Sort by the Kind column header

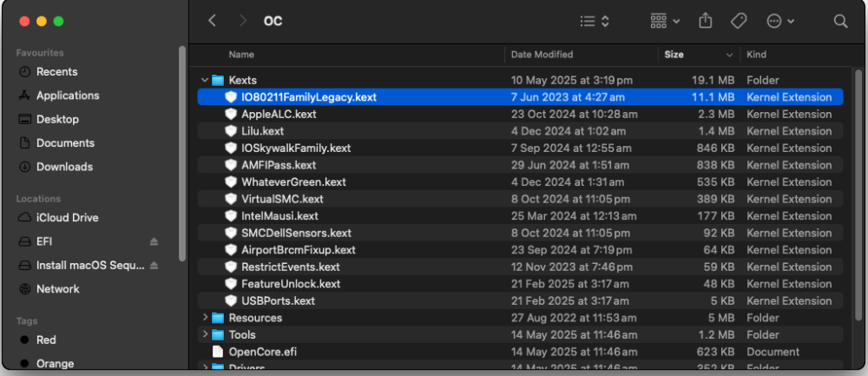coord(756,54)
